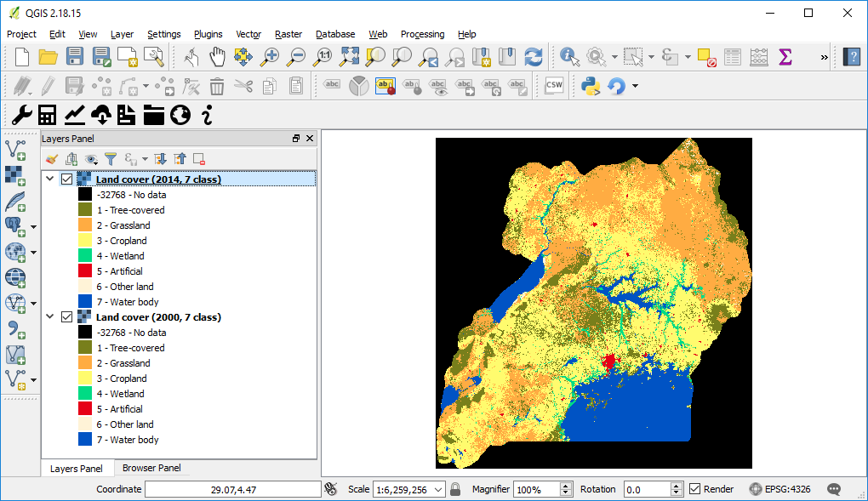Select the Pan Map hand tool
The image size is (868, 501).
pos(218,57)
